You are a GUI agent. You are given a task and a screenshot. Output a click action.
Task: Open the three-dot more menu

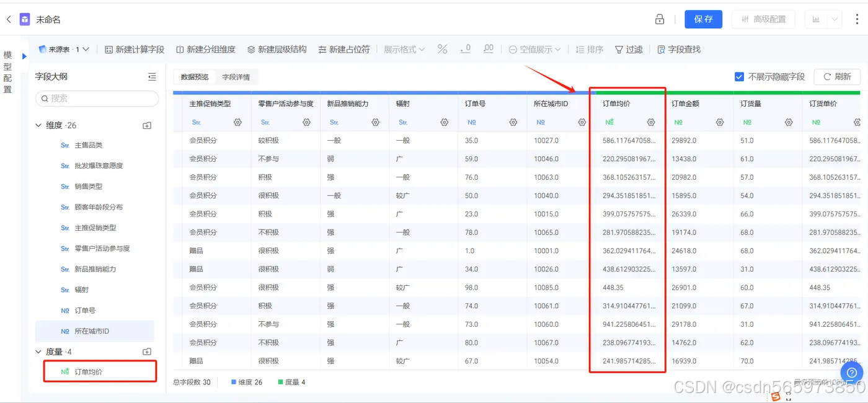coord(857,19)
